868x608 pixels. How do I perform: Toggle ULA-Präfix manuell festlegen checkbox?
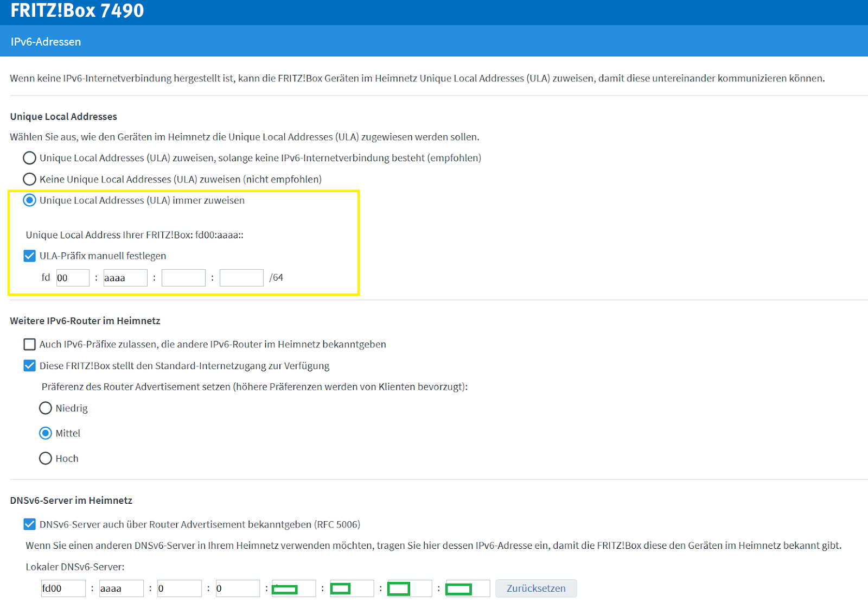[29, 256]
